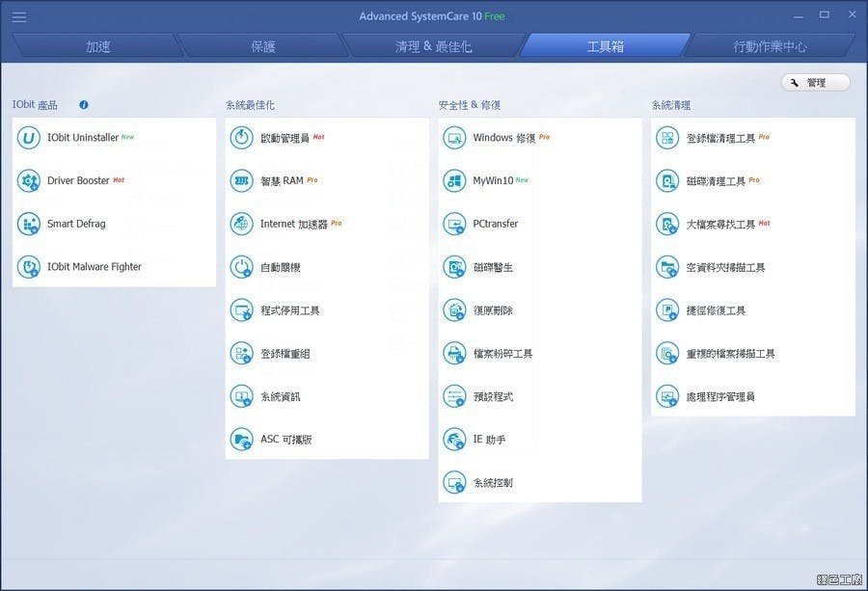Switch to the 加速 tab
Image resolution: width=868 pixels, height=591 pixels.
coord(98,46)
